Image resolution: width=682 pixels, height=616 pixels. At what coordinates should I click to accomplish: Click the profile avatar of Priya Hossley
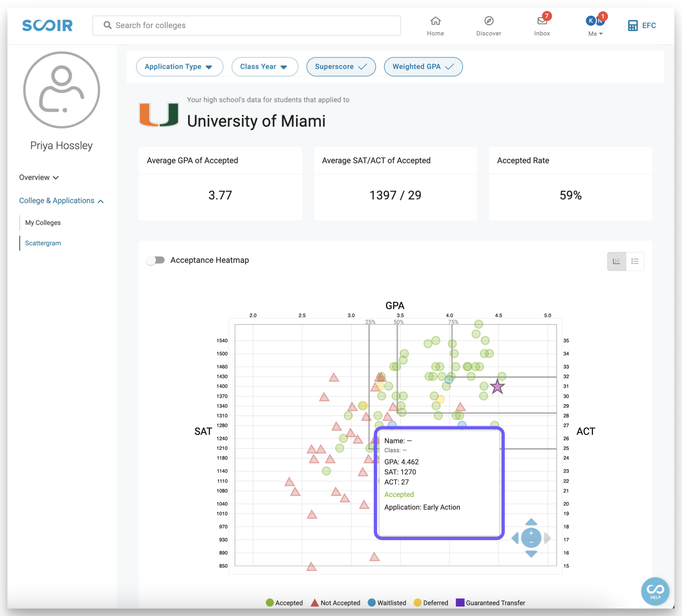click(x=62, y=90)
